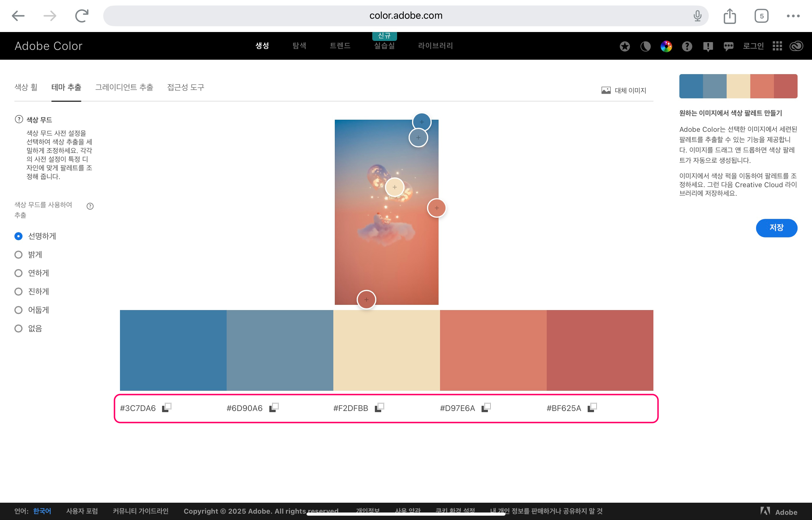Copy hex code #F2DFBB with the copy icon
The width and height of the screenshot is (812, 520).
379,408
